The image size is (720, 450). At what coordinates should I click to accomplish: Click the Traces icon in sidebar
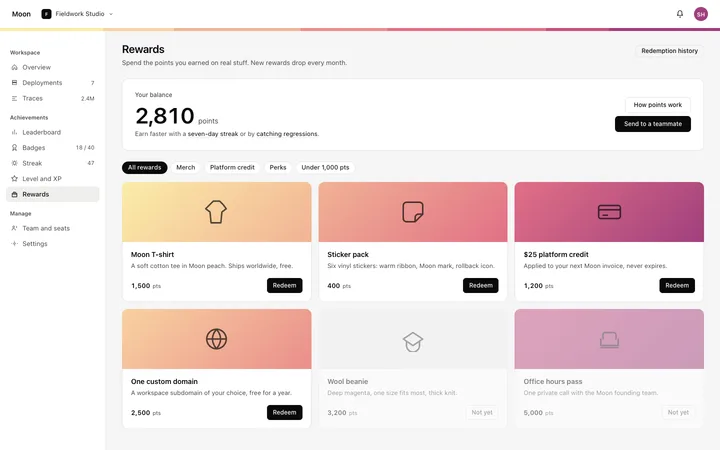[14, 98]
